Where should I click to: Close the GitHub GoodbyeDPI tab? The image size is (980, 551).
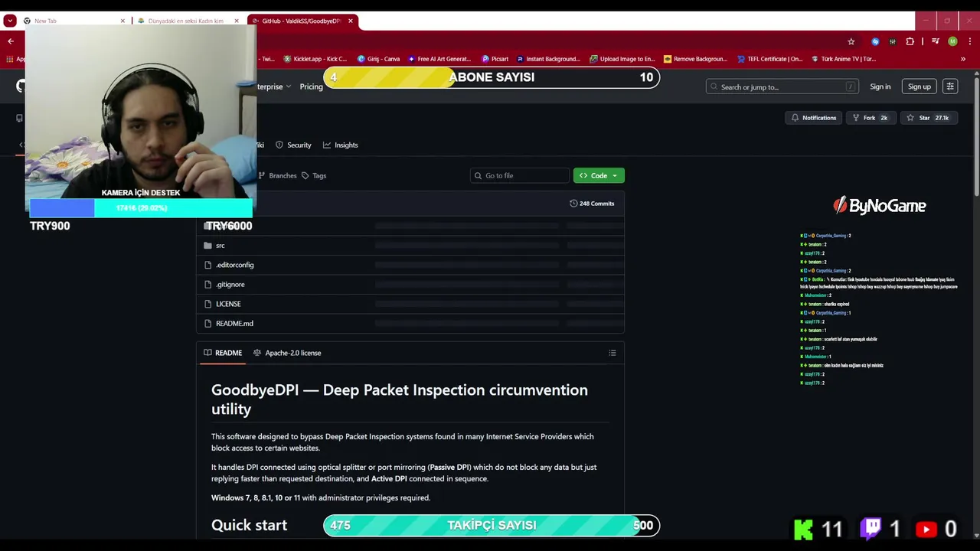click(351, 21)
